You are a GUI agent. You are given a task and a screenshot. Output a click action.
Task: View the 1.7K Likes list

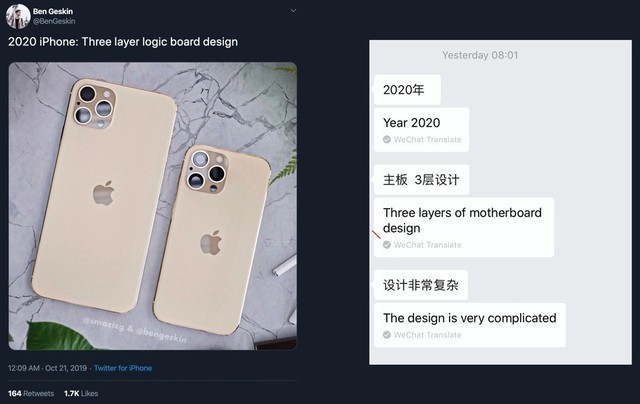click(x=81, y=393)
